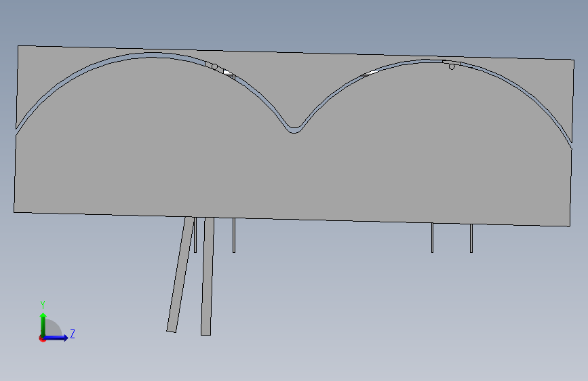Screen dimensions: 588x381
Task: Select the rightmost thin pin under the plate
Action: pyautogui.click(x=471, y=238)
